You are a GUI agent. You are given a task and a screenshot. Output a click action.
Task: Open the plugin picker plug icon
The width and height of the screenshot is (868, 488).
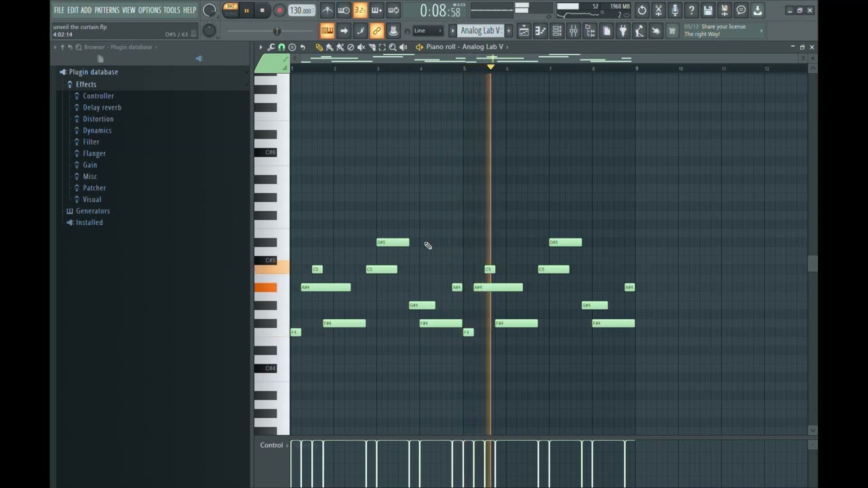pyautogui.click(x=623, y=30)
